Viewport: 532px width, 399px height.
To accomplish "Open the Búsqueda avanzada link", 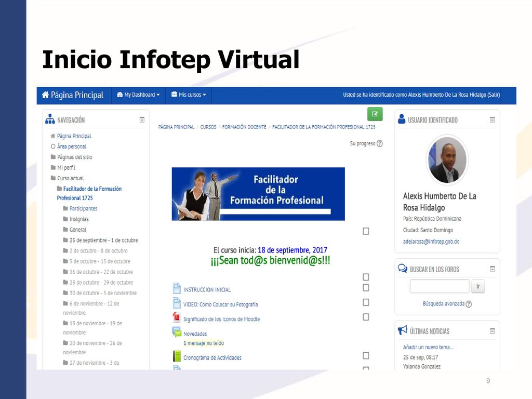I will (444, 303).
